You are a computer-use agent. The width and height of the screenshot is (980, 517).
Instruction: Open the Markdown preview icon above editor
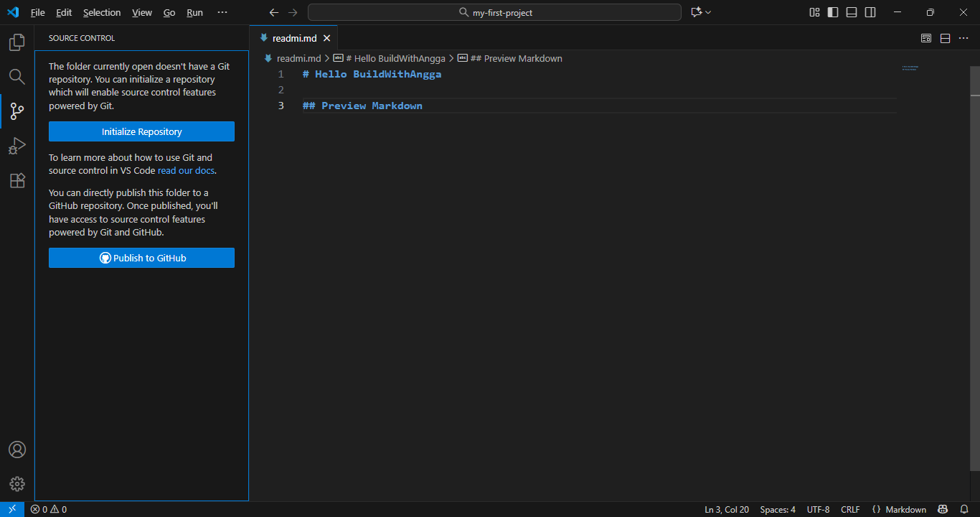(x=926, y=38)
